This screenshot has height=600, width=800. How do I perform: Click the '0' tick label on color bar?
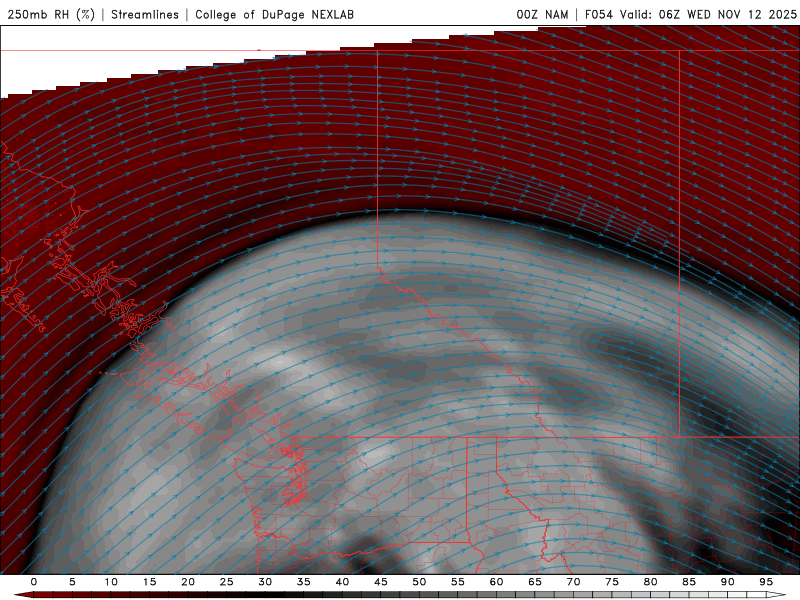(x=34, y=582)
